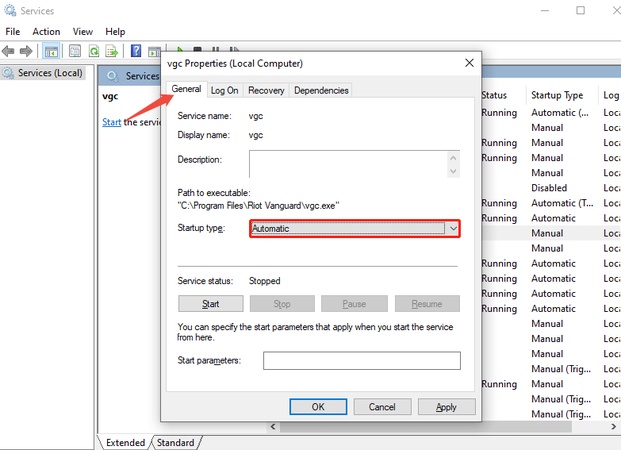The image size is (621, 450).
Task: Maximize the Services window
Action: click(x=580, y=10)
